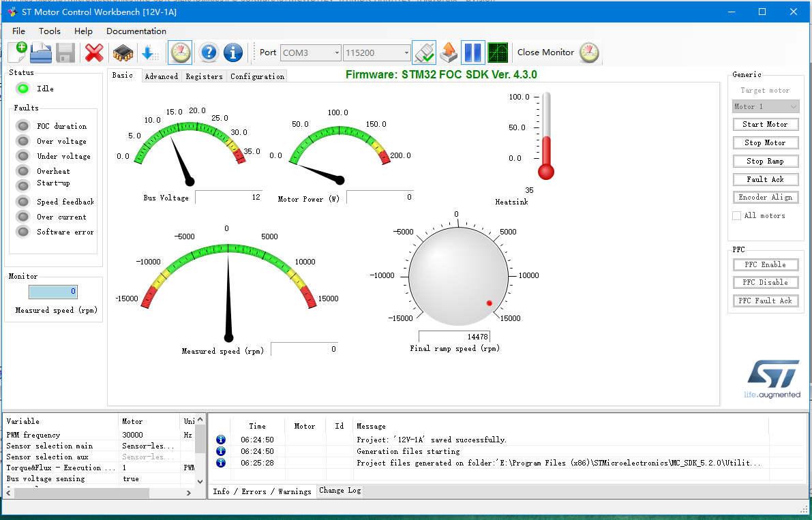This screenshot has width=812, height=520.
Task: Open the Motor 1 target motor dropdown
Action: 765,106
